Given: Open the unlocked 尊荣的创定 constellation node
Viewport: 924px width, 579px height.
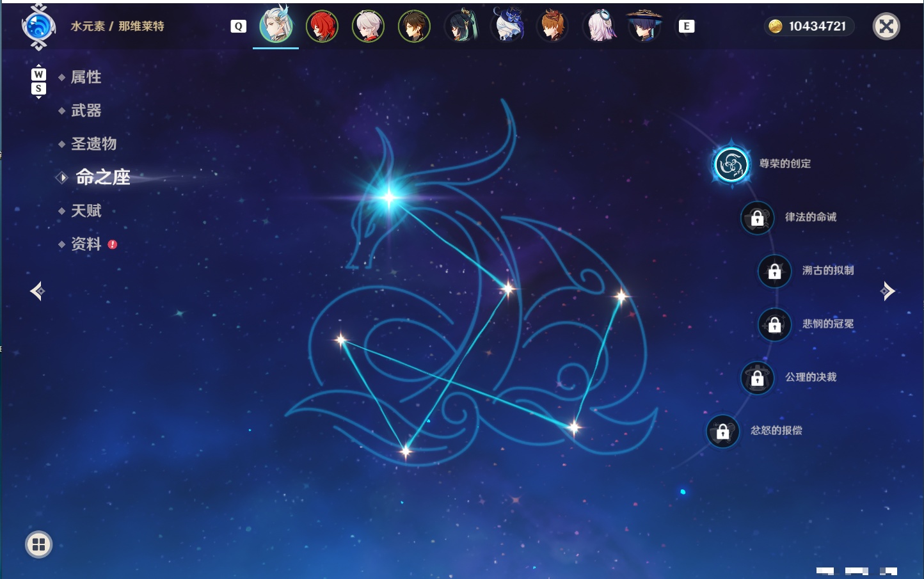Looking at the screenshot, I should click(731, 164).
